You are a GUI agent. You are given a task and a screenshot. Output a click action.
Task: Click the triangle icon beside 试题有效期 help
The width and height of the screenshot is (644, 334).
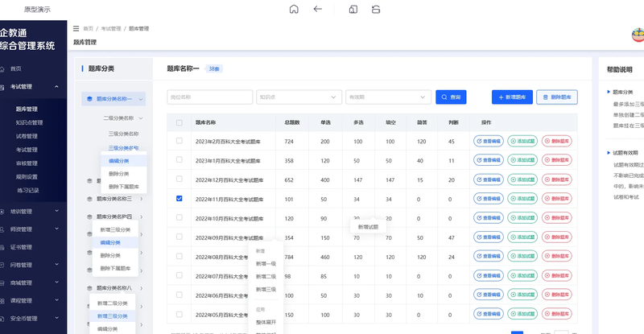[x=609, y=152]
